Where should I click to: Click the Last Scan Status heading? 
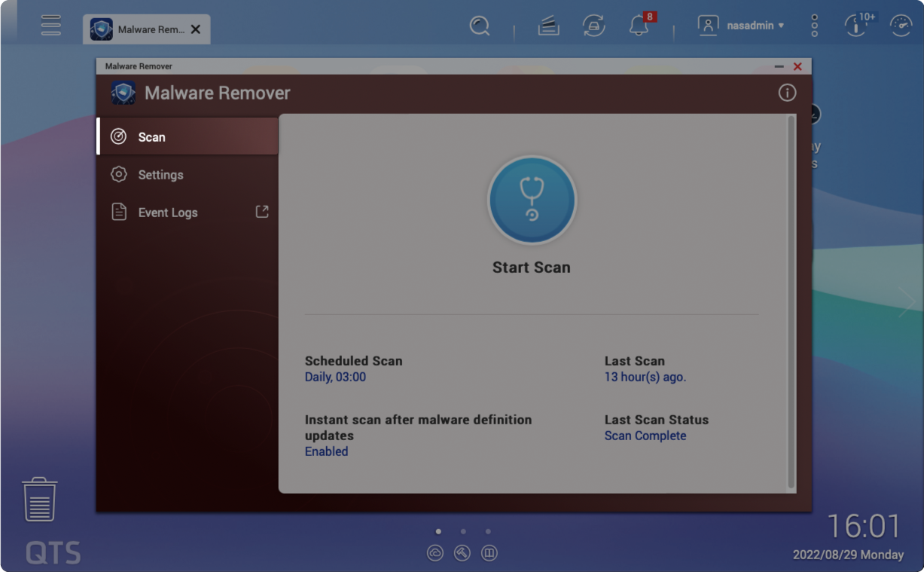point(657,420)
